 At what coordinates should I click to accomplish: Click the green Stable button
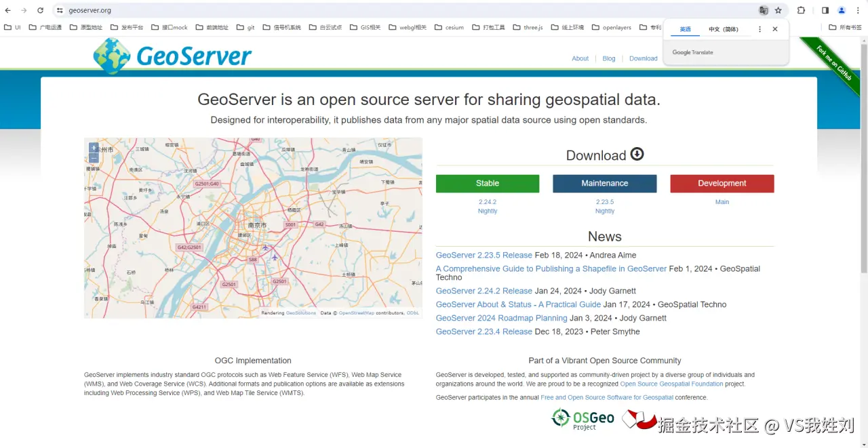pyautogui.click(x=488, y=184)
